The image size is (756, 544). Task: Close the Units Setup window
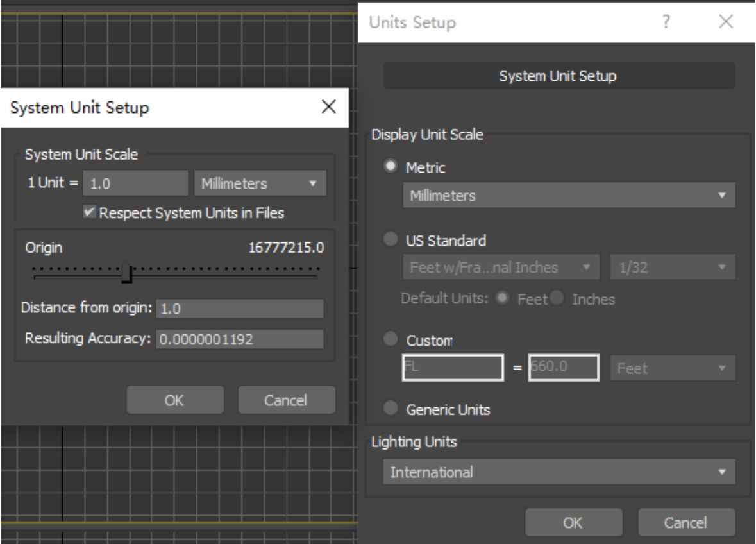click(x=725, y=22)
